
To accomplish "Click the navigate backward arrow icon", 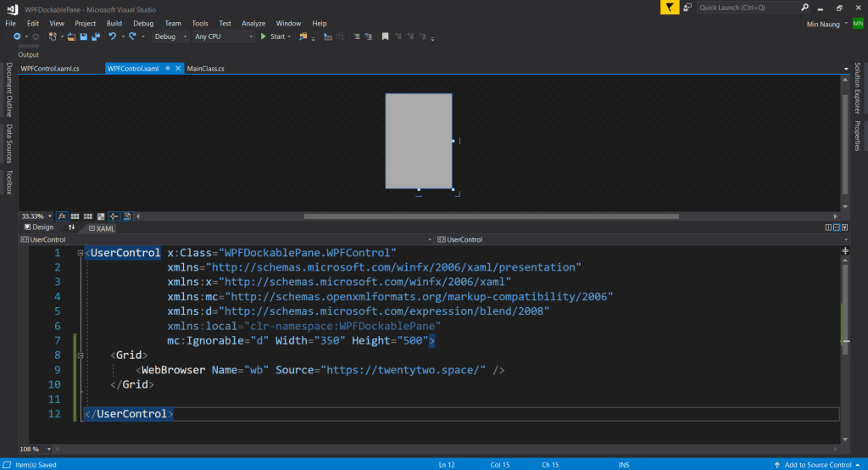I will pos(17,36).
